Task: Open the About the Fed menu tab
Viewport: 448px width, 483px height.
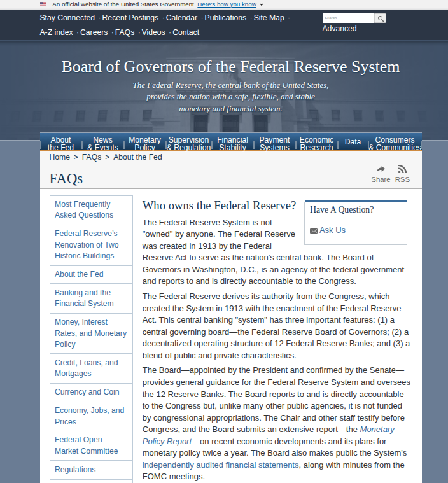Action: [60, 144]
